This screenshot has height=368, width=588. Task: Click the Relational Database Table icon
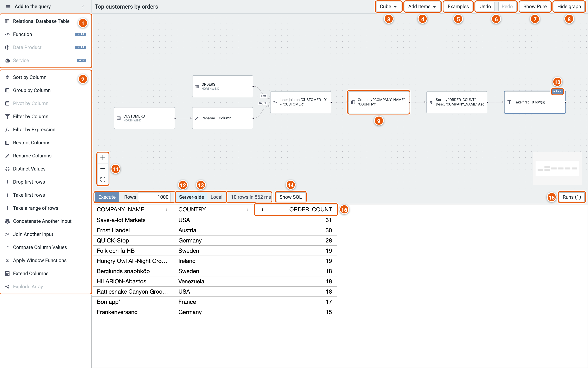click(x=7, y=21)
